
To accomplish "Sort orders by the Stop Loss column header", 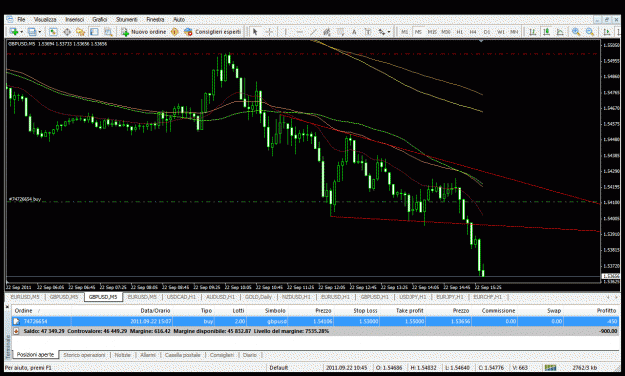I will (365, 311).
